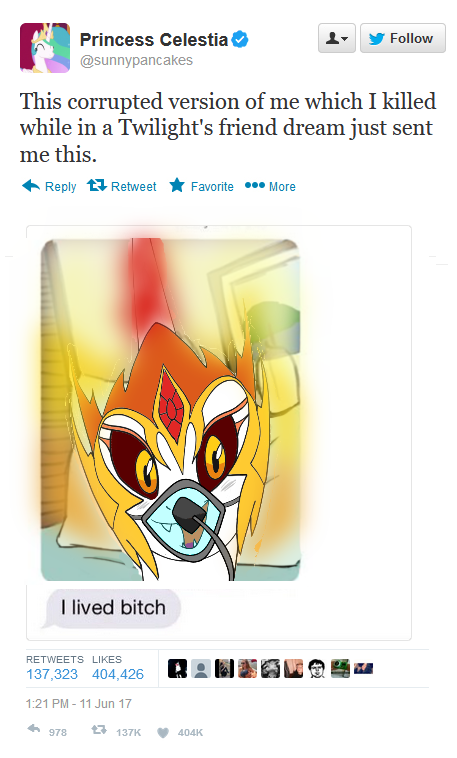Open the attached Daybreaker image
Screen dimensions: 457x758
click(x=170, y=410)
